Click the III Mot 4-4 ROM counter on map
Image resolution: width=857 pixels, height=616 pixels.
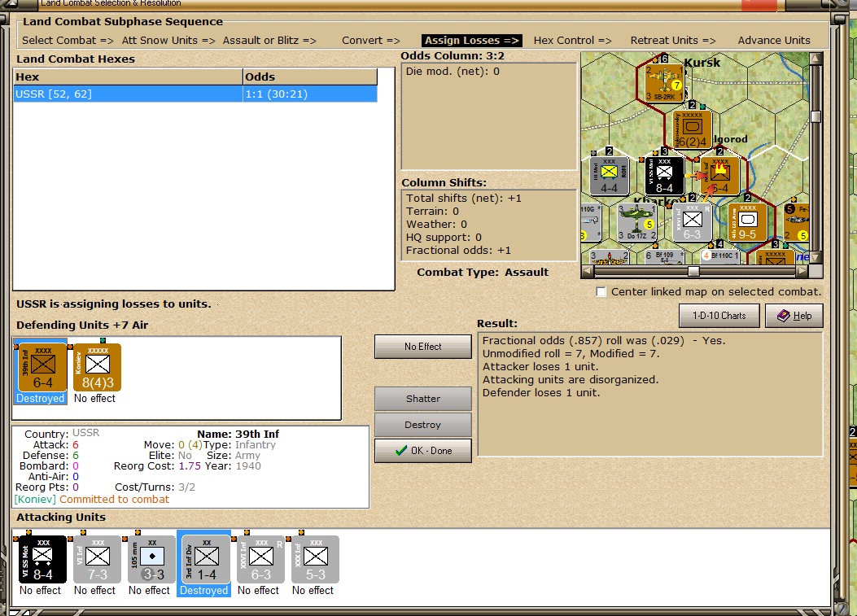click(x=609, y=176)
